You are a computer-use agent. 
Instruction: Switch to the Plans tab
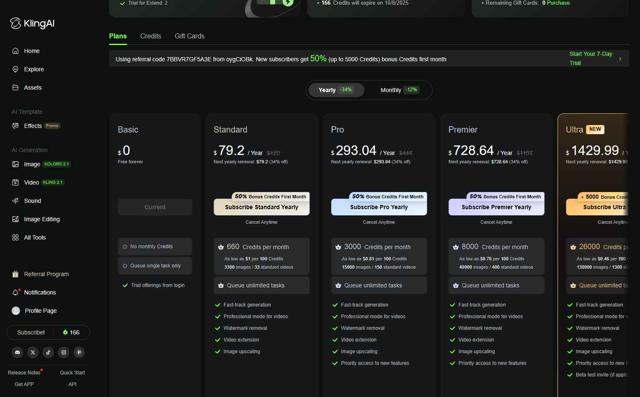pyautogui.click(x=118, y=36)
